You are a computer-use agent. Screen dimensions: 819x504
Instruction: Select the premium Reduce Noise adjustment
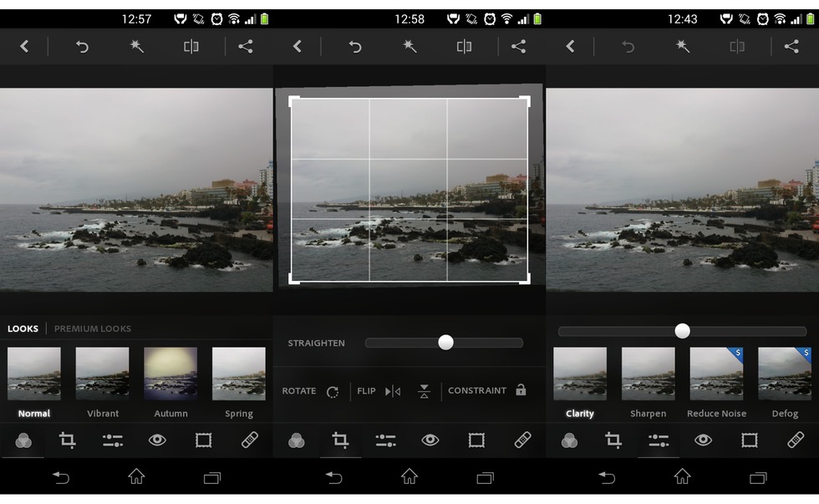click(717, 383)
